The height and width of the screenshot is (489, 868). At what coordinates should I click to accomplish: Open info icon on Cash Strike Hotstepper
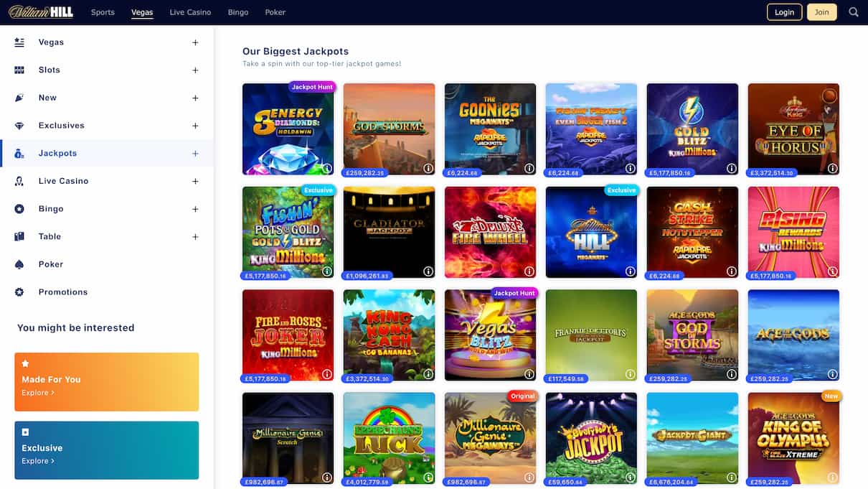[x=732, y=271]
